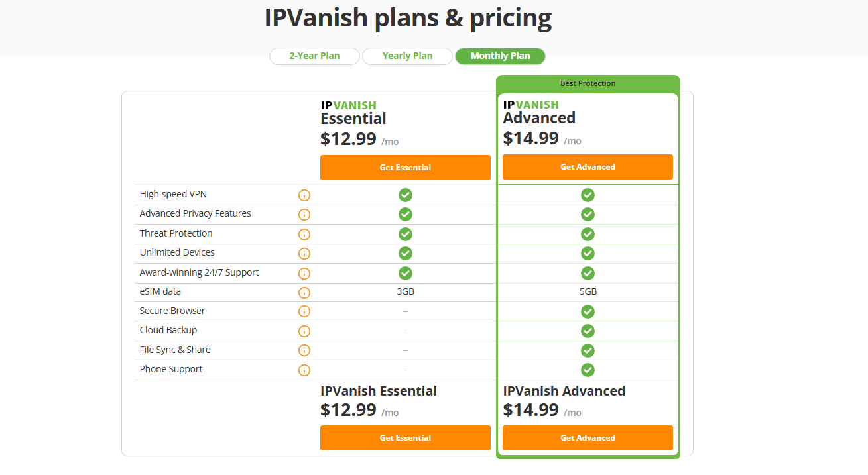Switch to the 2-Year Plan tab
Viewport: 868px width, 475px height.
pos(314,56)
